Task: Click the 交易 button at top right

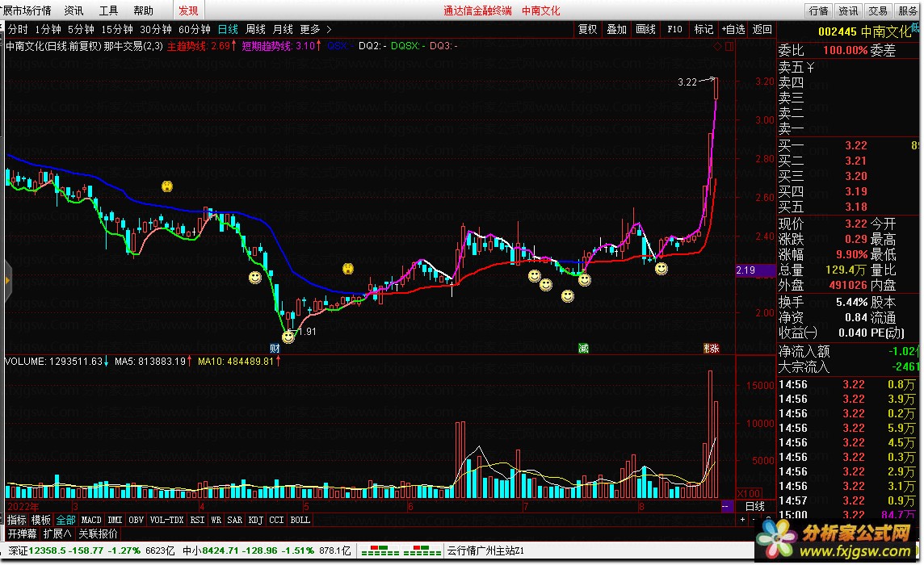Action: 877,10
